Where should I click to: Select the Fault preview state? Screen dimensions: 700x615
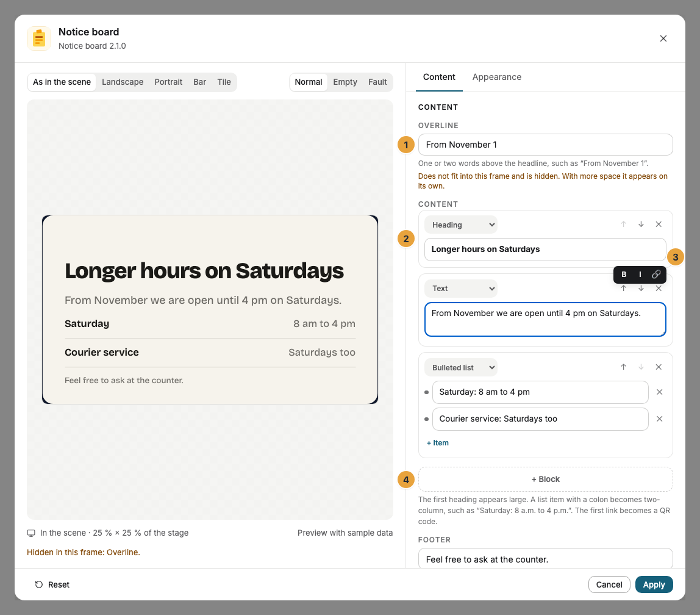[x=377, y=82]
